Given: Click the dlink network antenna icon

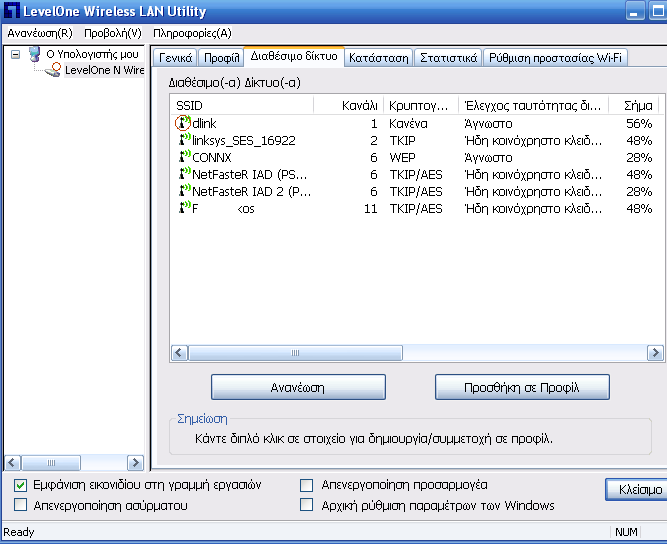Looking at the screenshot, I should point(183,123).
